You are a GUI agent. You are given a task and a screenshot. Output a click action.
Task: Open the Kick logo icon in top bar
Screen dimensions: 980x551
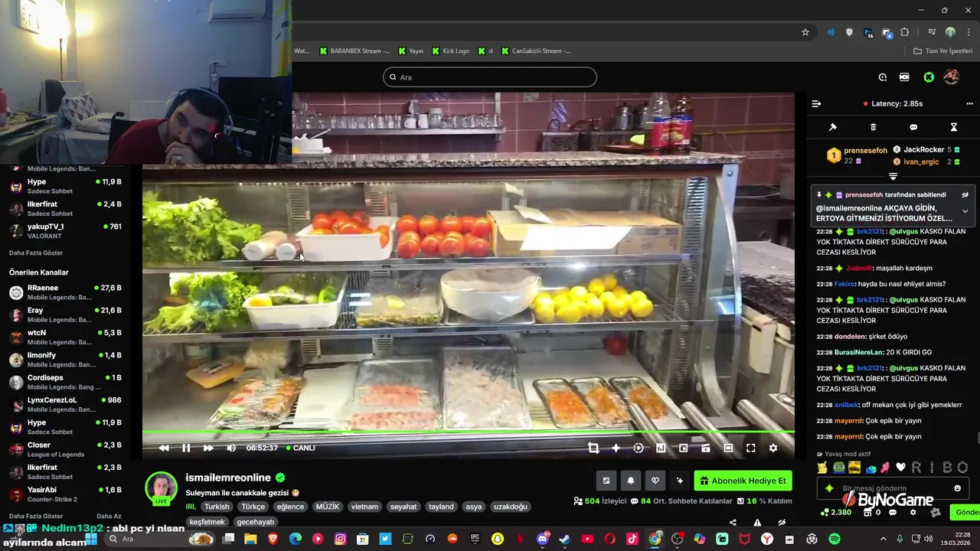coord(929,77)
